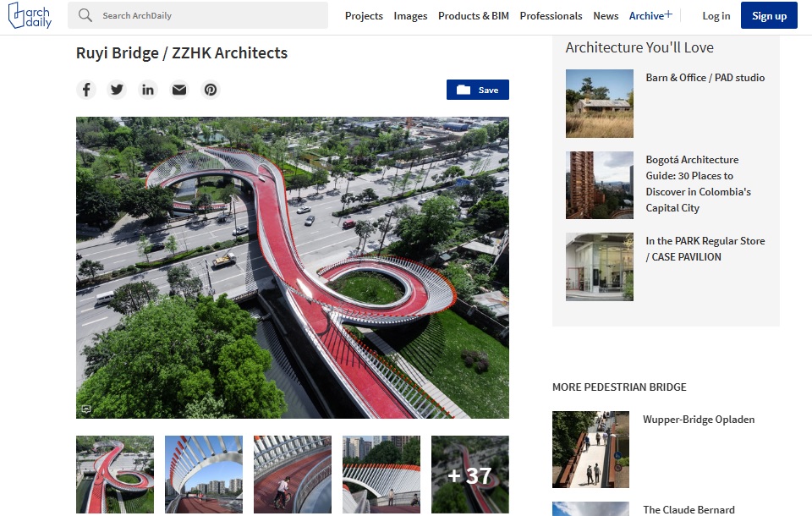Open Barn & Office / PAD studio link

(705, 78)
